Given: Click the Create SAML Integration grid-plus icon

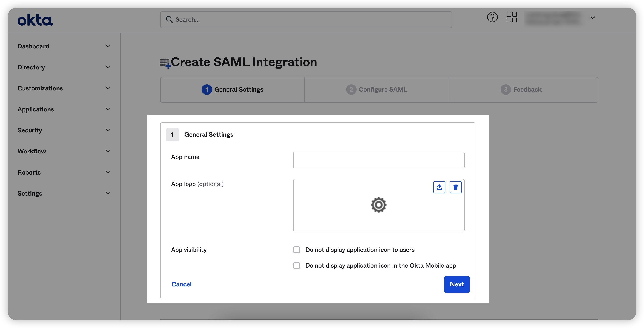Looking at the screenshot, I should (x=165, y=63).
